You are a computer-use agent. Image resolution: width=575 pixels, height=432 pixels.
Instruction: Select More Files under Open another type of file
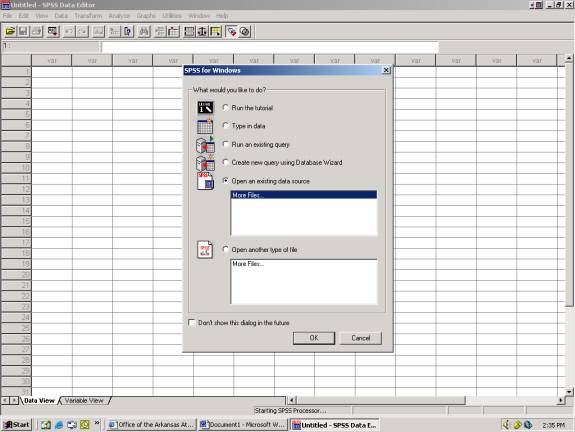[304, 264]
